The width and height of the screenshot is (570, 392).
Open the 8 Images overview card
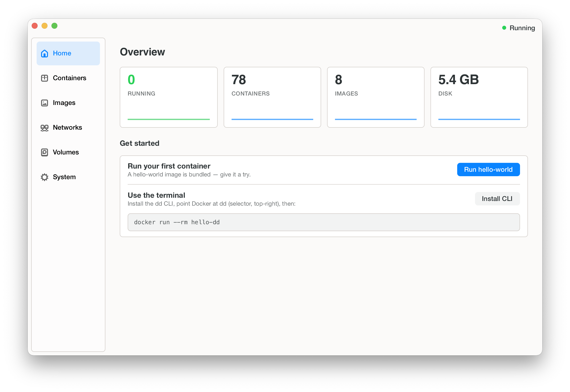[376, 97]
